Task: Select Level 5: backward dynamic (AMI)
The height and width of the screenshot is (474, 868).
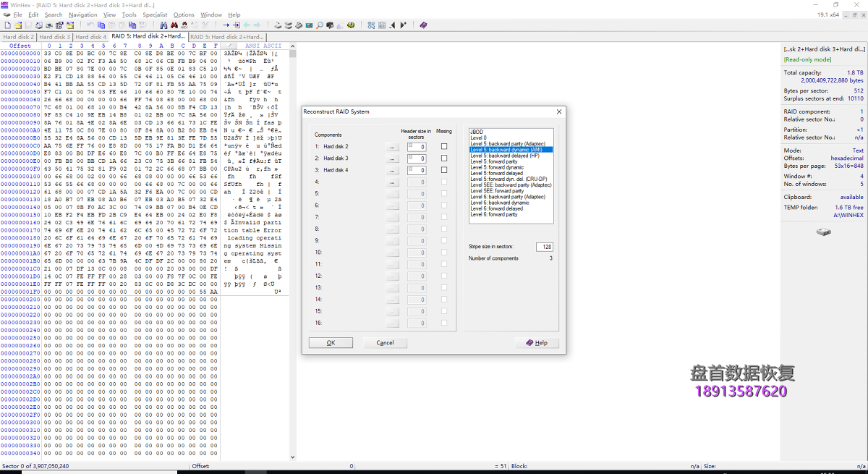Action: [x=511, y=150]
